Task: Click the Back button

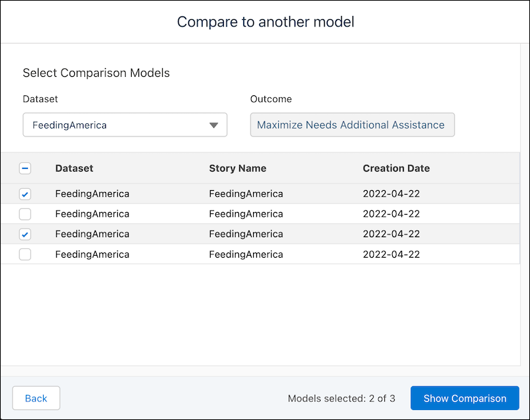Action: click(x=36, y=398)
